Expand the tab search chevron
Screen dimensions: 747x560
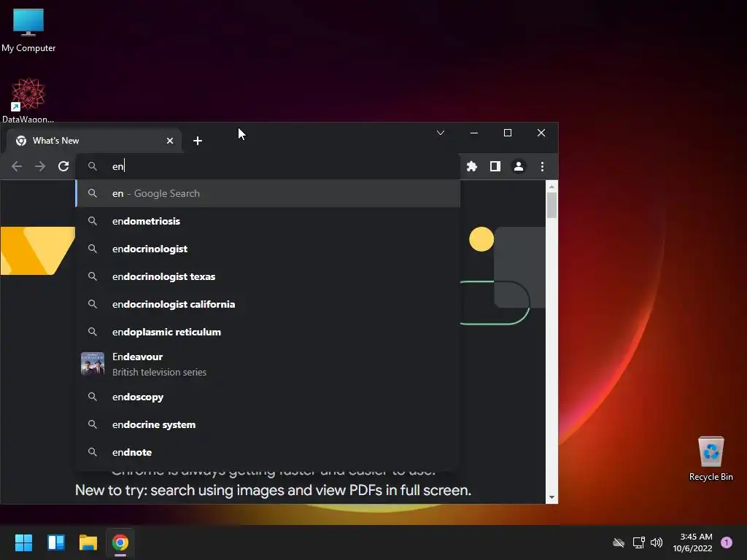pyautogui.click(x=441, y=133)
